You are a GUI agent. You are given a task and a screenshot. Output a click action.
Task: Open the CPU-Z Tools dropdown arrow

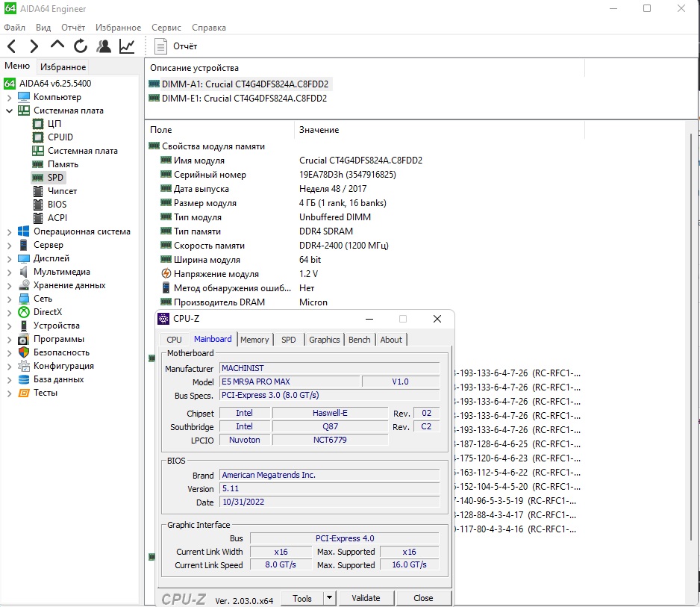point(329,597)
